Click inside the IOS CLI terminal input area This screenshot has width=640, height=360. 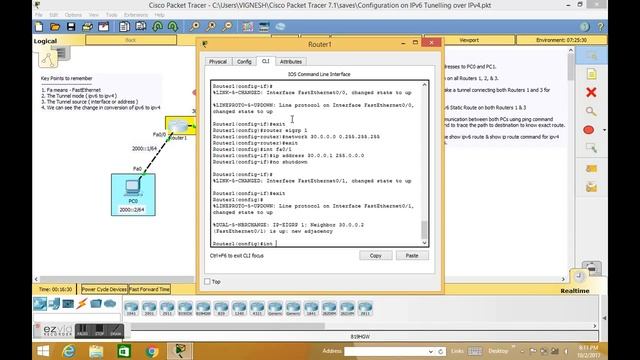[x=316, y=163]
